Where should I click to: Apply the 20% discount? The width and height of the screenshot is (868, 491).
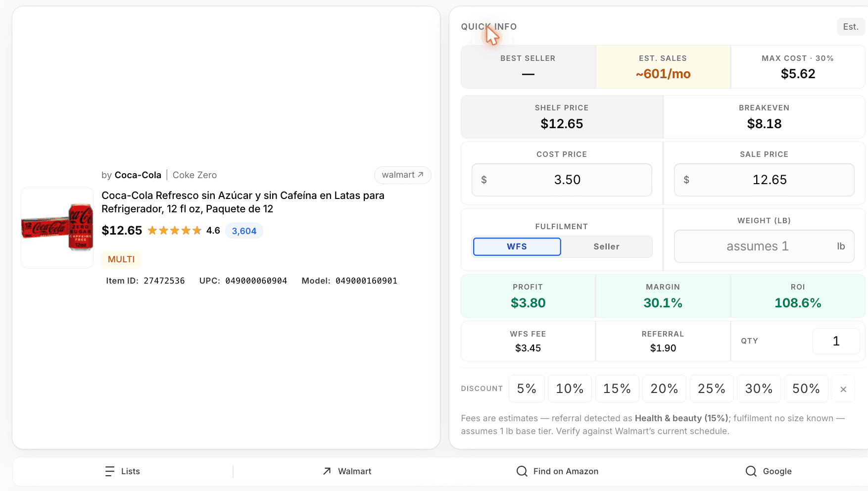[x=664, y=389]
